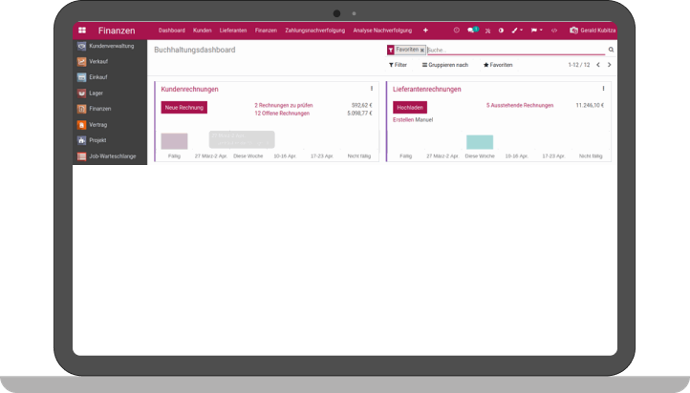690x393 pixels.
Task: Toggle the half-circle dark mode icon
Action: click(x=501, y=30)
